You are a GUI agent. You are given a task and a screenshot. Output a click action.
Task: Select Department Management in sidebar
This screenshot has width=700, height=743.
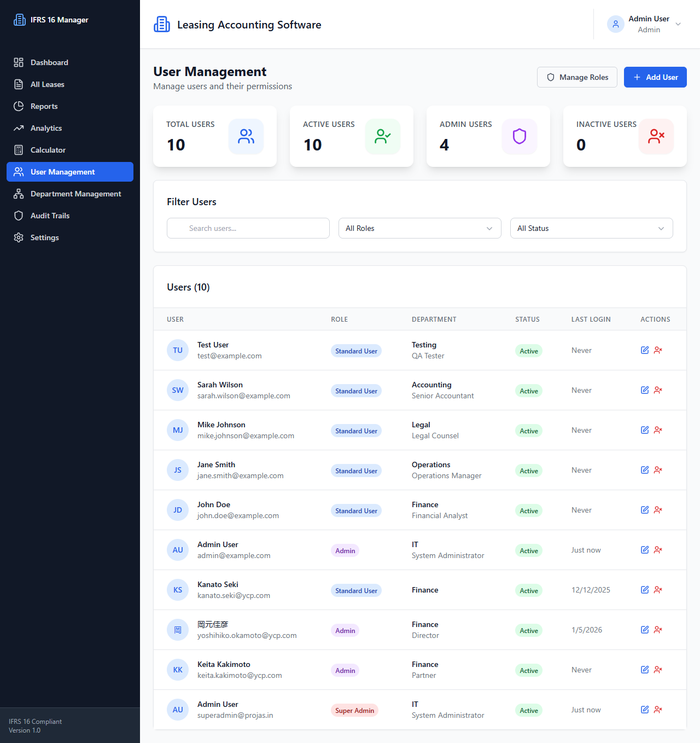coord(70,194)
